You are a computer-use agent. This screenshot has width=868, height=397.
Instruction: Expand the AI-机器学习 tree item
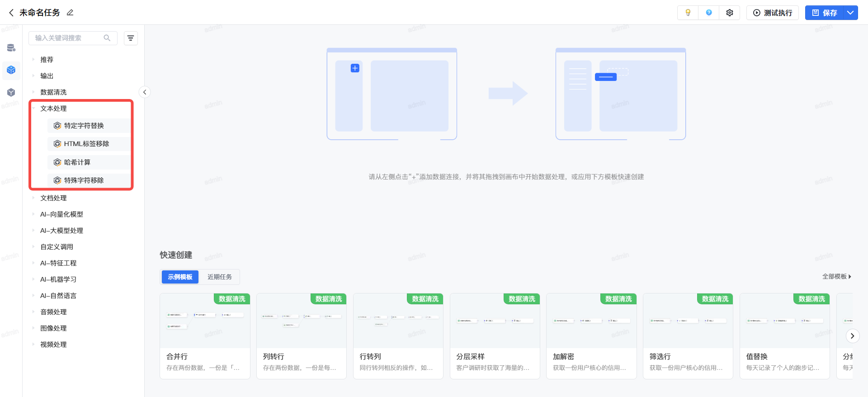coord(33,279)
